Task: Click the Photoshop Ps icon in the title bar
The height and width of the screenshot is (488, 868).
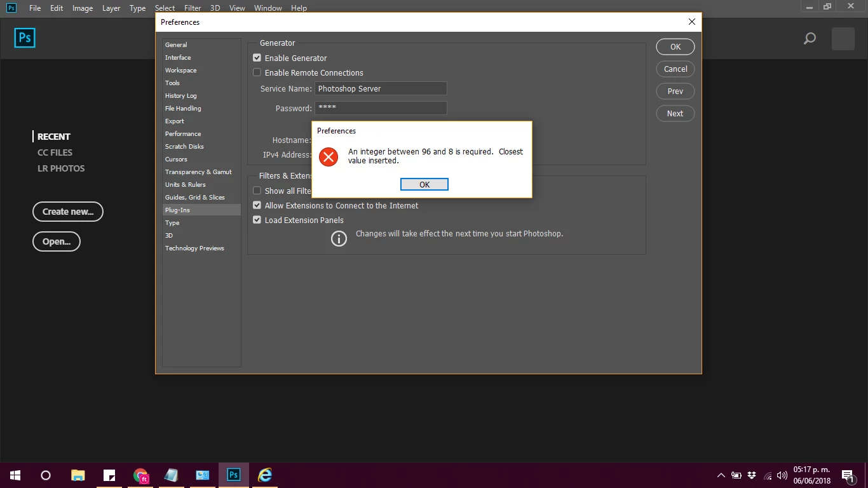Action: (11, 8)
